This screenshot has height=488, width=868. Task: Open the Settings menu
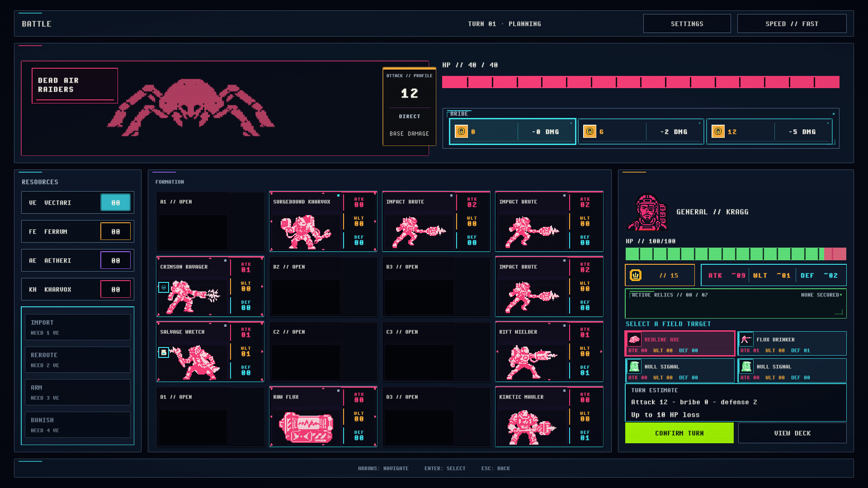point(687,23)
